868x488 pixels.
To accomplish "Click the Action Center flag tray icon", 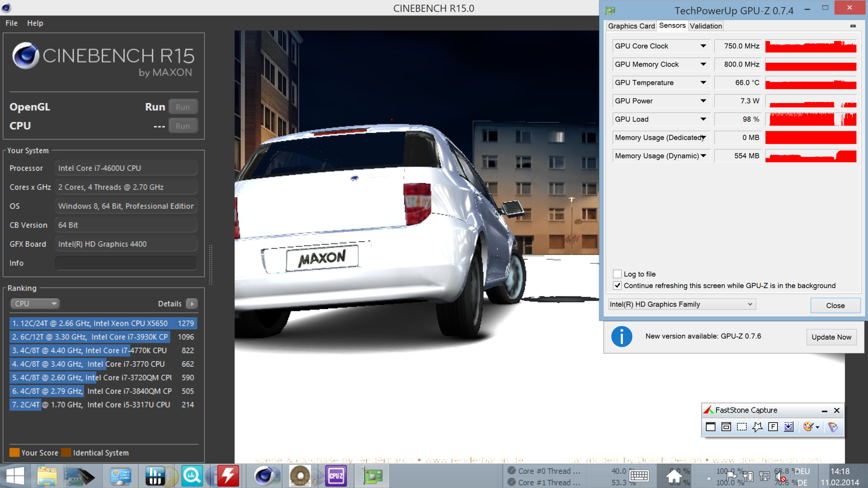I will click(731, 476).
